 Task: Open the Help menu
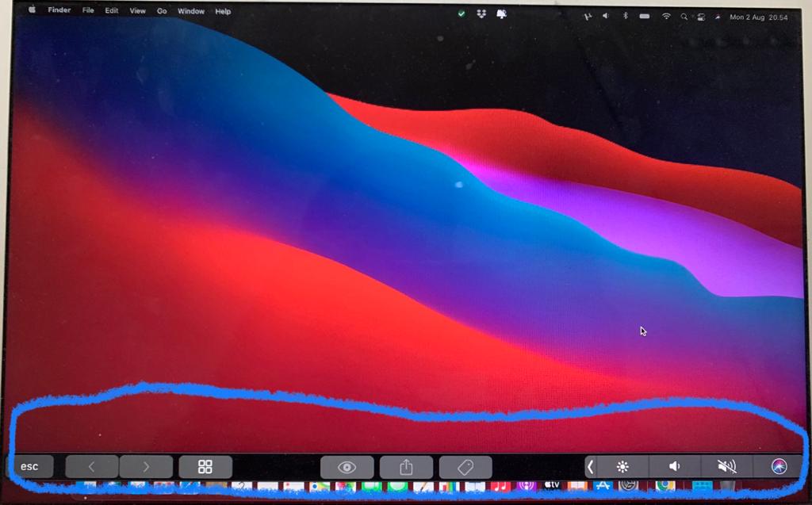click(223, 11)
